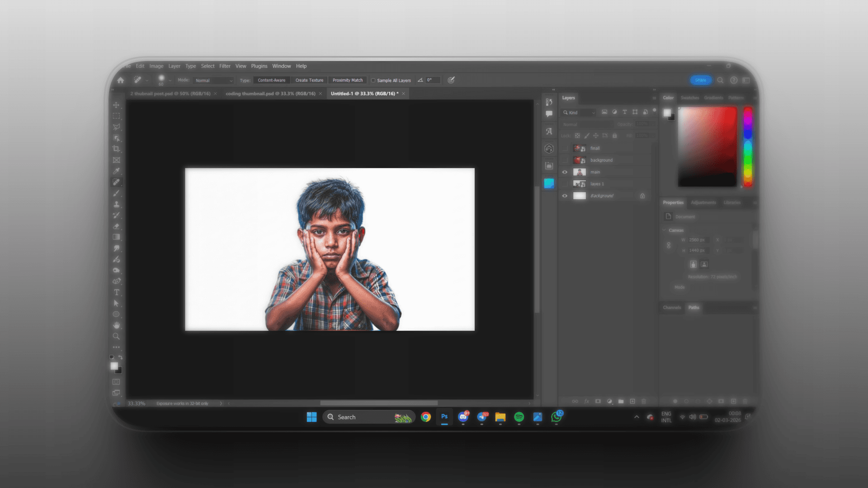Switch to coding thumbnail.psd tab
The width and height of the screenshot is (868, 488).
point(270,94)
